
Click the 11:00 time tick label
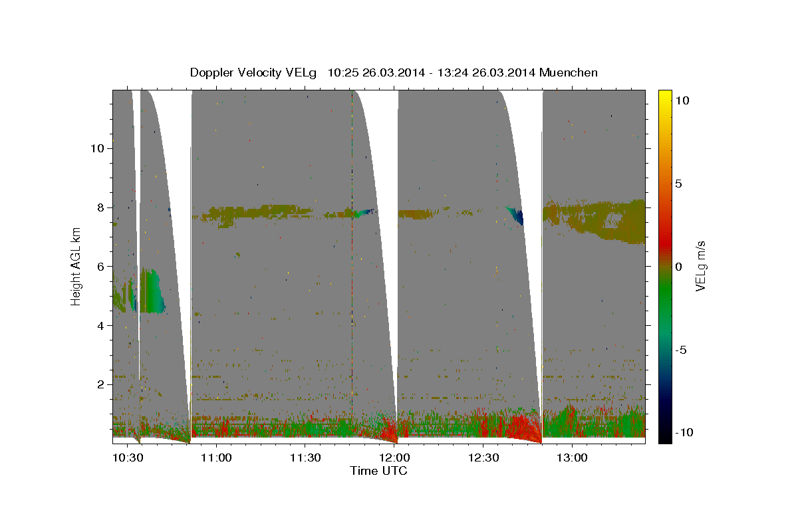coord(216,458)
